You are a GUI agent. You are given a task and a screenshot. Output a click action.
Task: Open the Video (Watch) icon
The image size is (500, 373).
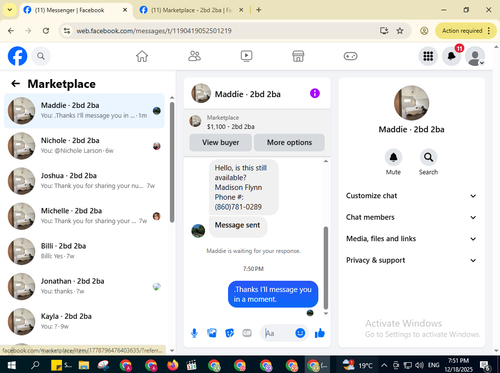pos(246,56)
